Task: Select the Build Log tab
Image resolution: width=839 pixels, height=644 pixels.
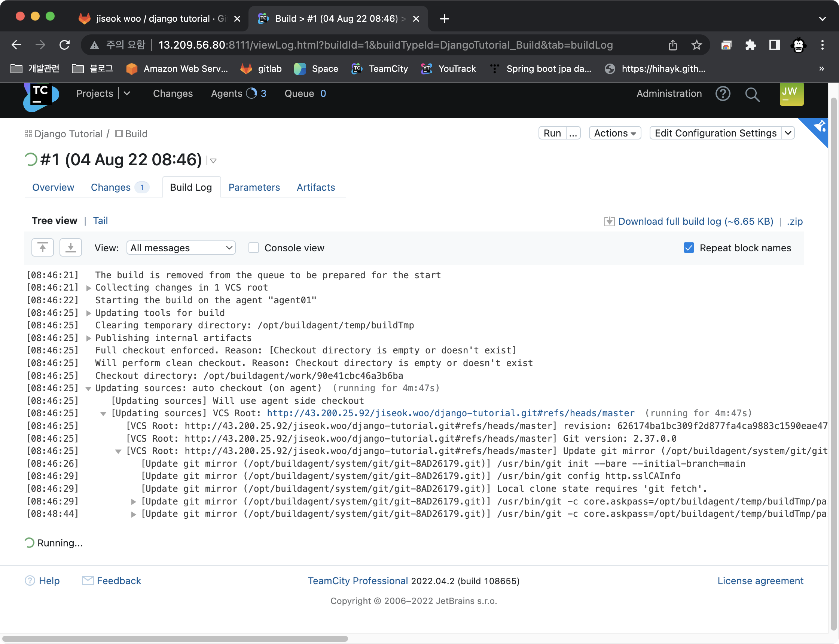Action: (x=191, y=187)
